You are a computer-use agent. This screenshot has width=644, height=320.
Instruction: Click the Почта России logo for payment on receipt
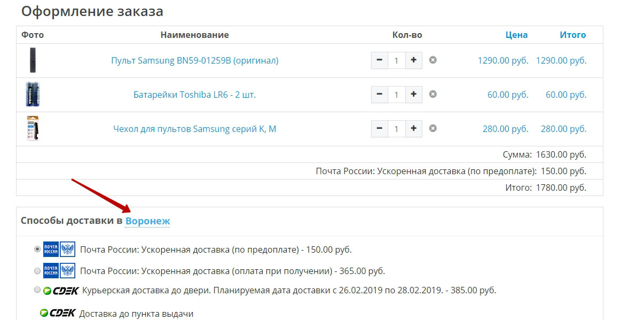(x=59, y=271)
